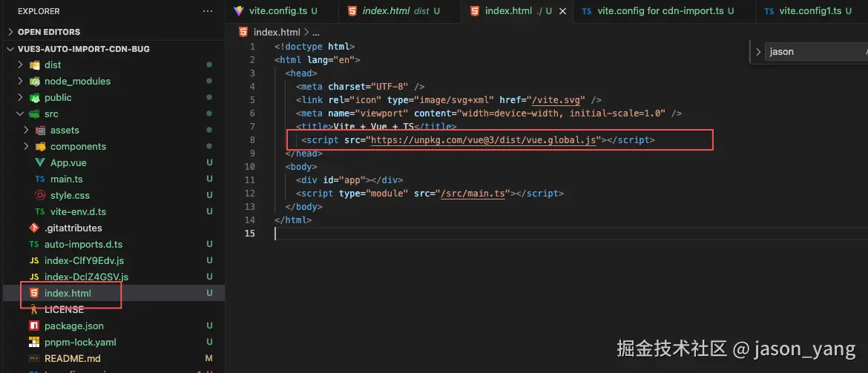This screenshot has height=373, width=868.
Task: Click the JS icon beside index-DclZ4GSV.js
Action: pyautogui.click(x=34, y=277)
